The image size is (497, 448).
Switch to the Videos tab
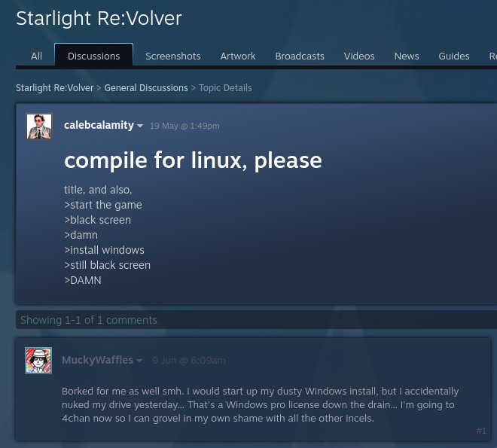(359, 56)
